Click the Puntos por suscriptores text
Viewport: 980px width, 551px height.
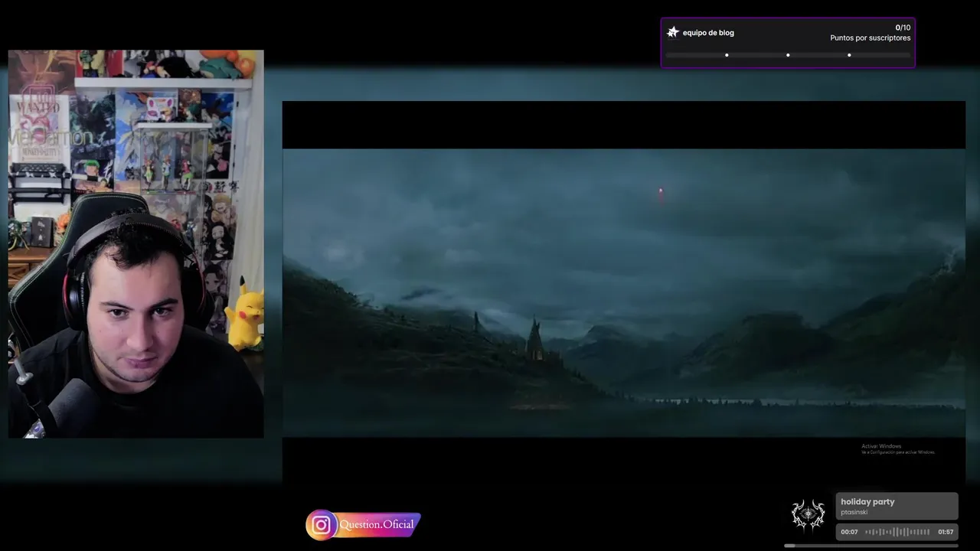click(871, 38)
